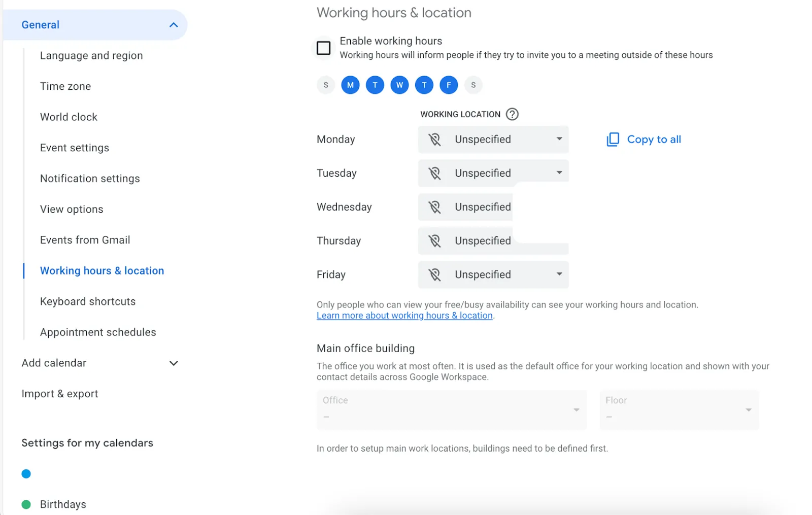Viewport: 812px width, 515px height.
Task: Go to Appointment schedules settings
Action: point(98,332)
